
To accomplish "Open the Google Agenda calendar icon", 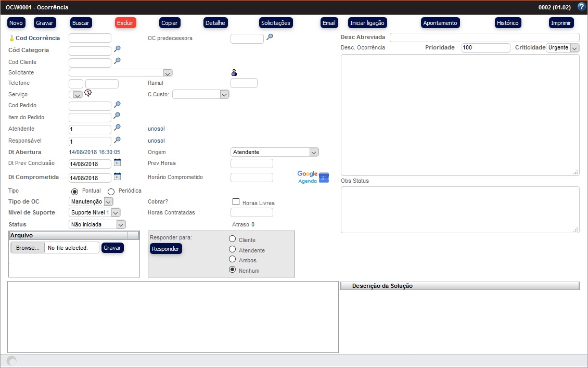I will pos(313,177).
